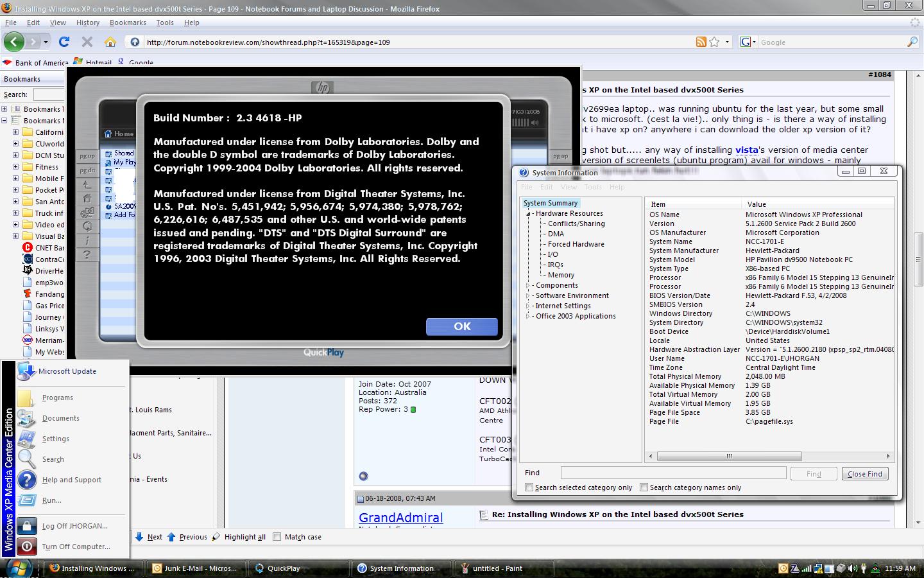Expand the CUworld bookmarks folder
This screenshot has height=578, width=924.
point(15,144)
